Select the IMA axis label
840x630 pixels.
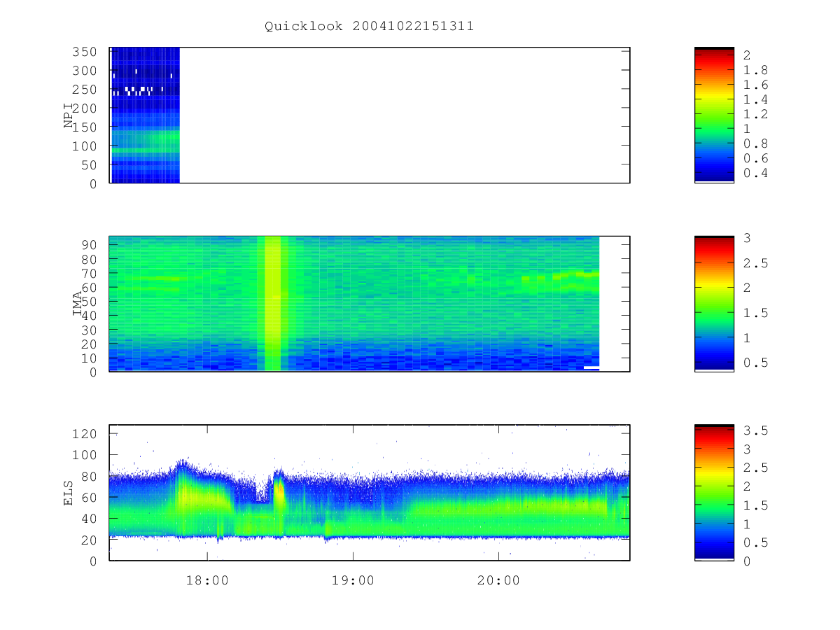[x=78, y=304]
